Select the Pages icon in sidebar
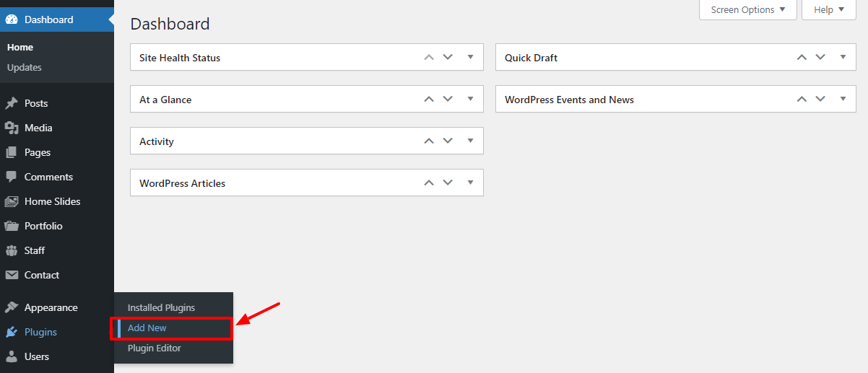The image size is (868, 373). point(12,152)
